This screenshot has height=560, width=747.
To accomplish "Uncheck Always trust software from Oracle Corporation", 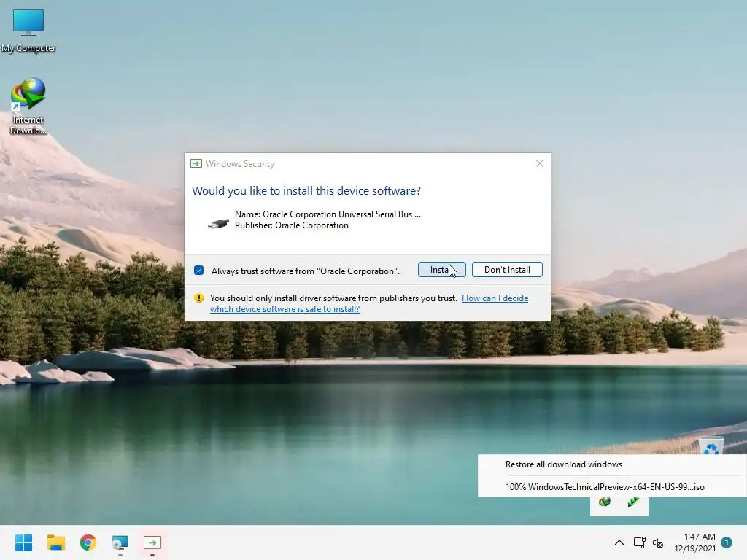I will click(x=198, y=271).
